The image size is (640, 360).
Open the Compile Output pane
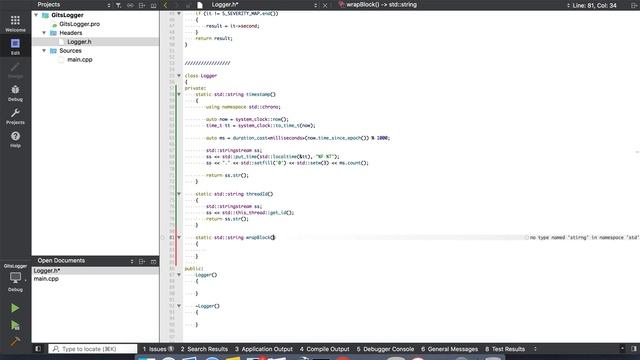click(324, 349)
